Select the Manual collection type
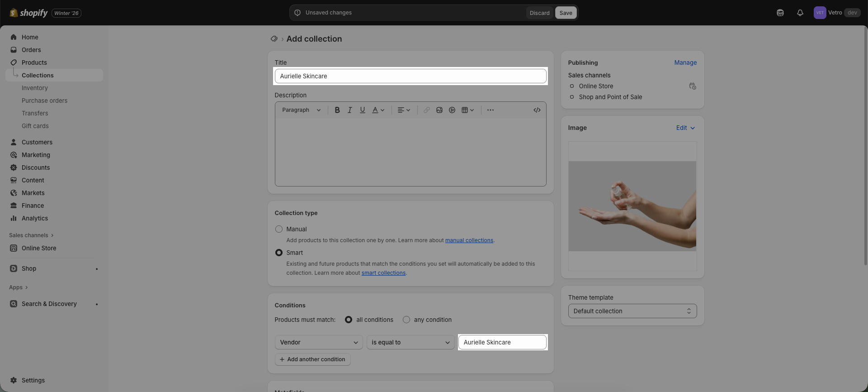Screen dimensions: 868x392 point(279,229)
